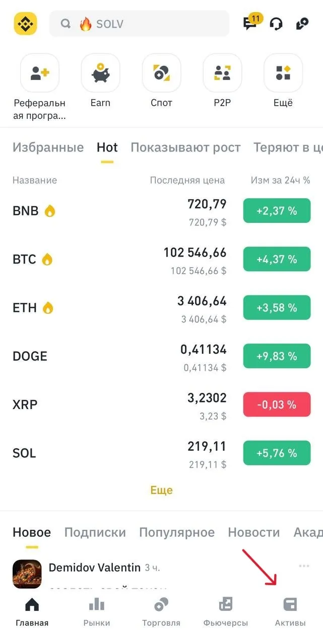
Task: Switch to the Избранные tab
Action: 48,147
